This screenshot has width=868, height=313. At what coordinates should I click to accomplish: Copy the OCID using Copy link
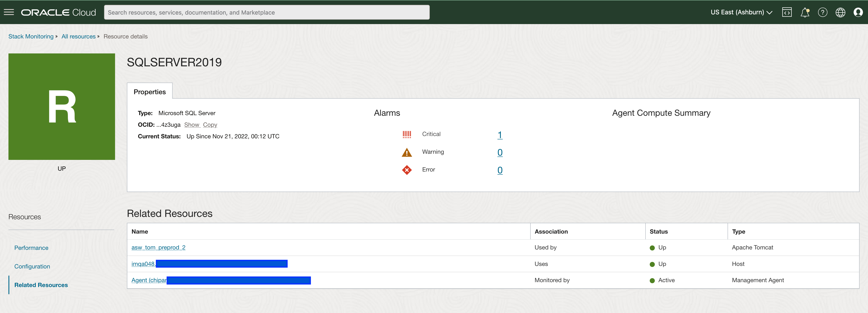[x=210, y=125]
